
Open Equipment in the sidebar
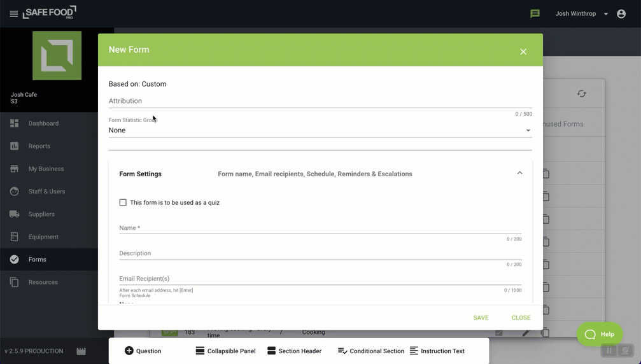pos(49,237)
